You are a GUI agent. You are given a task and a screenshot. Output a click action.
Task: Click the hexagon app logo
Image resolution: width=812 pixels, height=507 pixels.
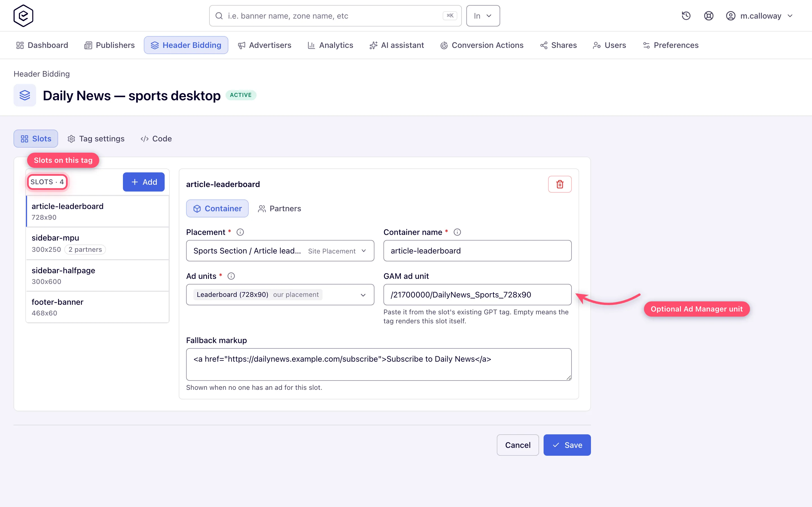(23, 16)
